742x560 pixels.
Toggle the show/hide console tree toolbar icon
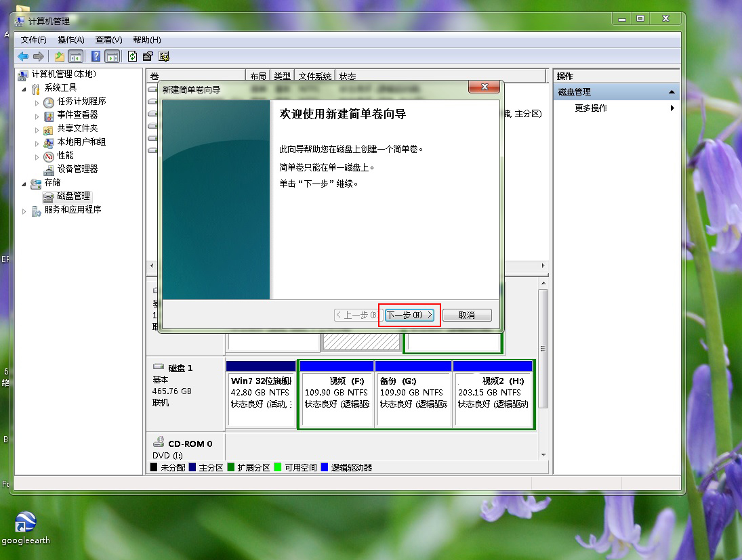(76, 56)
